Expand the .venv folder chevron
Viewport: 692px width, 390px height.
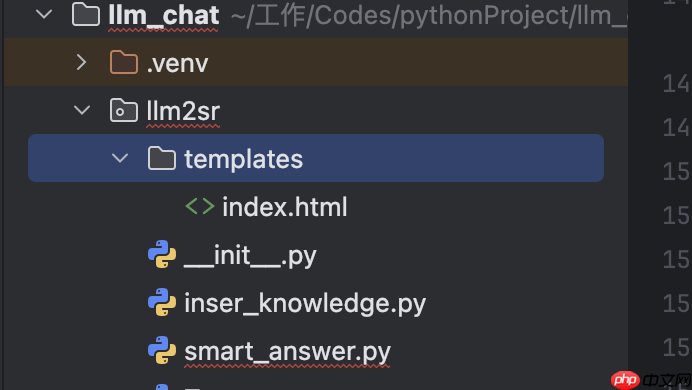[x=81, y=62]
